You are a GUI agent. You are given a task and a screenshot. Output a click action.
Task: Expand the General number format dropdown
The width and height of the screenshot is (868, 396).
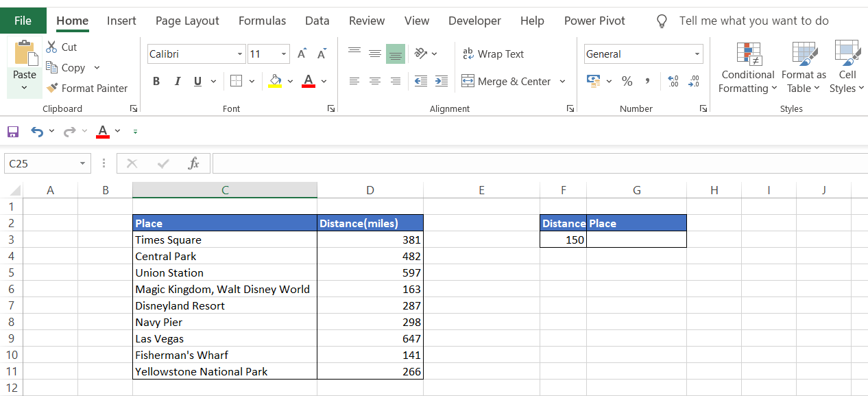coord(697,54)
